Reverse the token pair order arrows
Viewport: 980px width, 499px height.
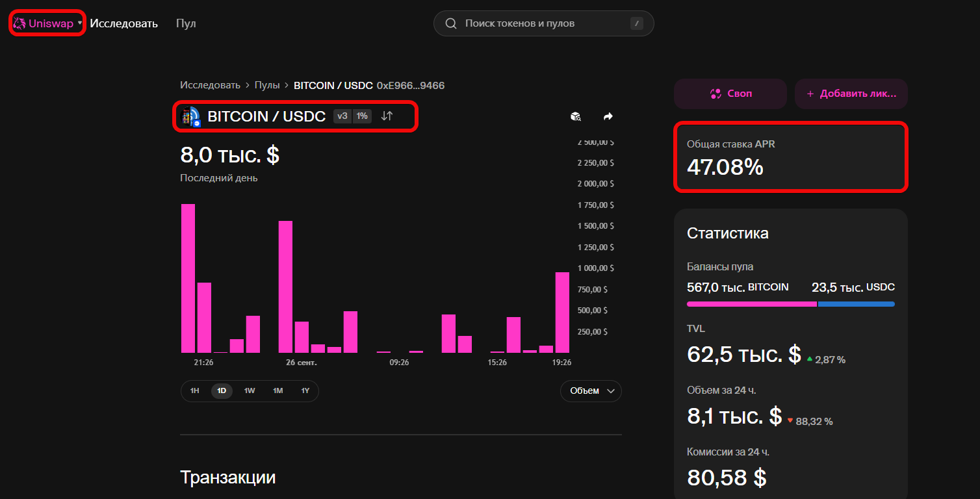point(387,116)
